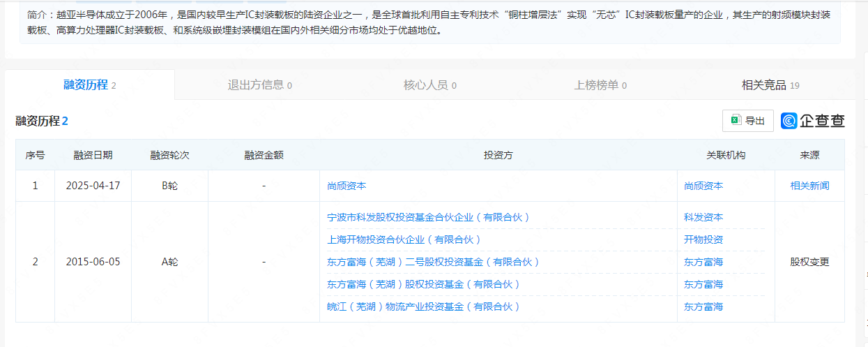Image resolution: width=868 pixels, height=347 pixels.
Task: Click the 融资历程 2 section heading
Action: 42,121
